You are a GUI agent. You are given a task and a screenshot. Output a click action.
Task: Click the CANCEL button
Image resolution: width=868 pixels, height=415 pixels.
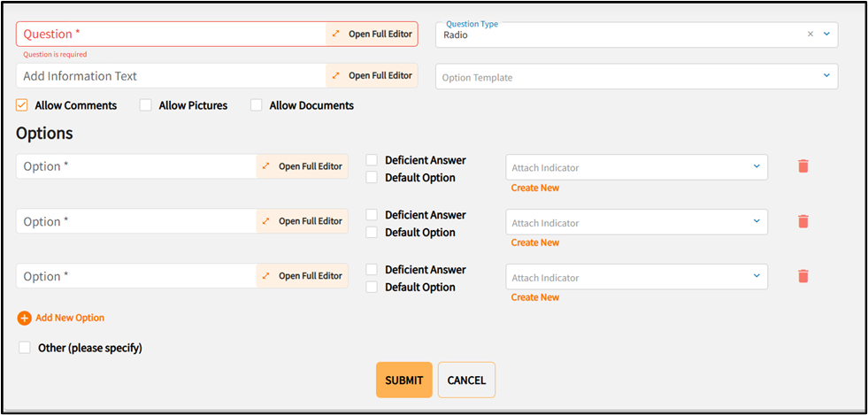point(466,380)
